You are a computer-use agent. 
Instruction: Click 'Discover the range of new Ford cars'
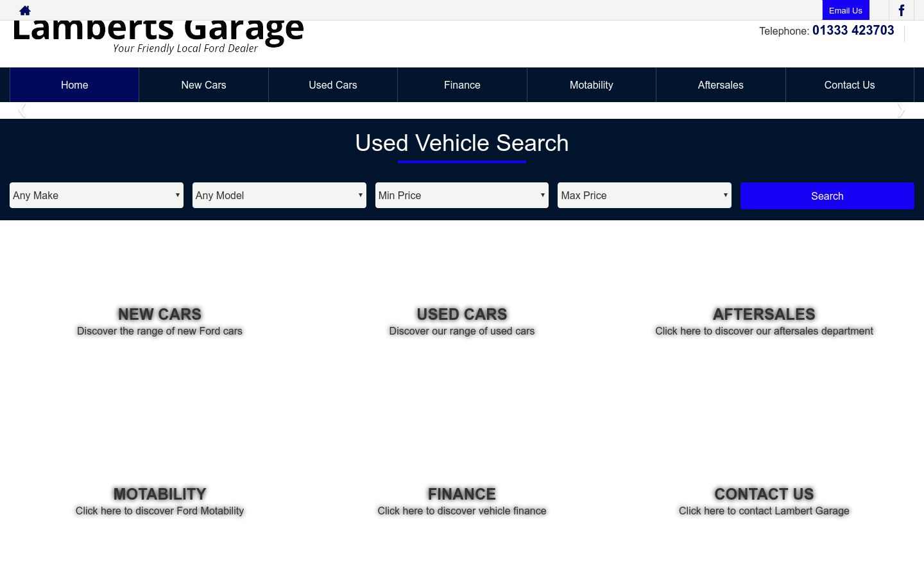point(160,331)
